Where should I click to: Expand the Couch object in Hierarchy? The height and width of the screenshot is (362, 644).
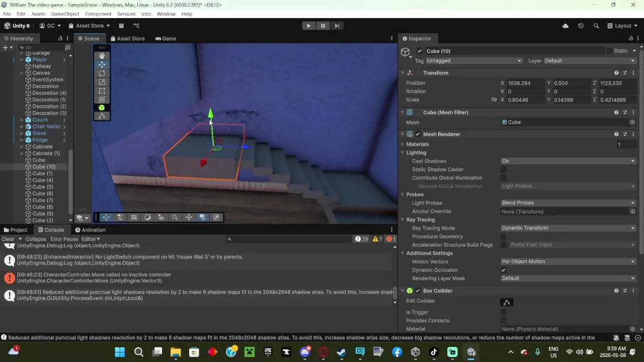pos(22,120)
